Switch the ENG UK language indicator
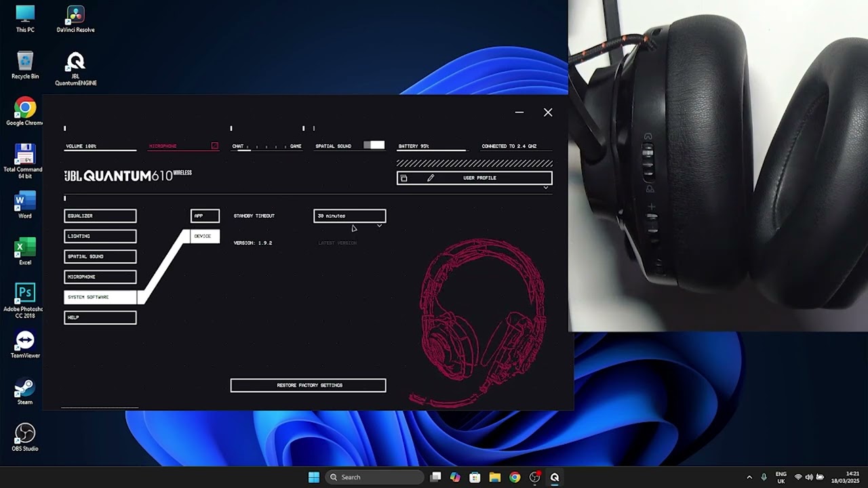 pyautogui.click(x=781, y=477)
